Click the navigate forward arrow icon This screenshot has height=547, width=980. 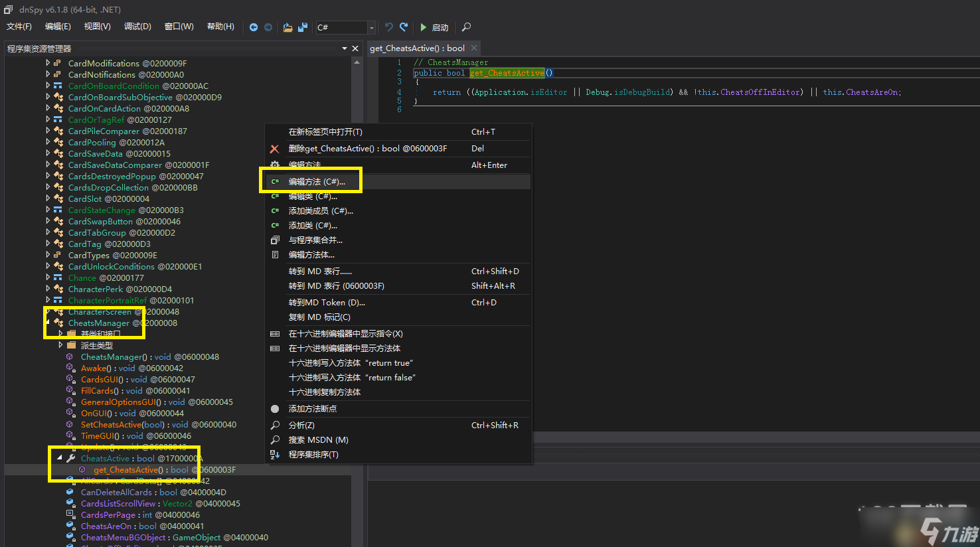(268, 27)
